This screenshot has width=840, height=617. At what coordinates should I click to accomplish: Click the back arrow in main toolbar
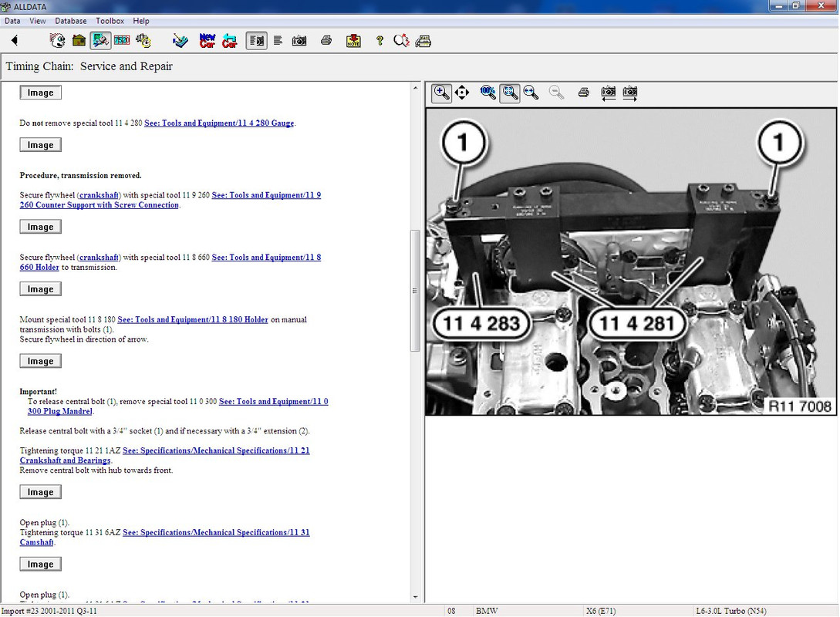pyautogui.click(x=15, y=41)
